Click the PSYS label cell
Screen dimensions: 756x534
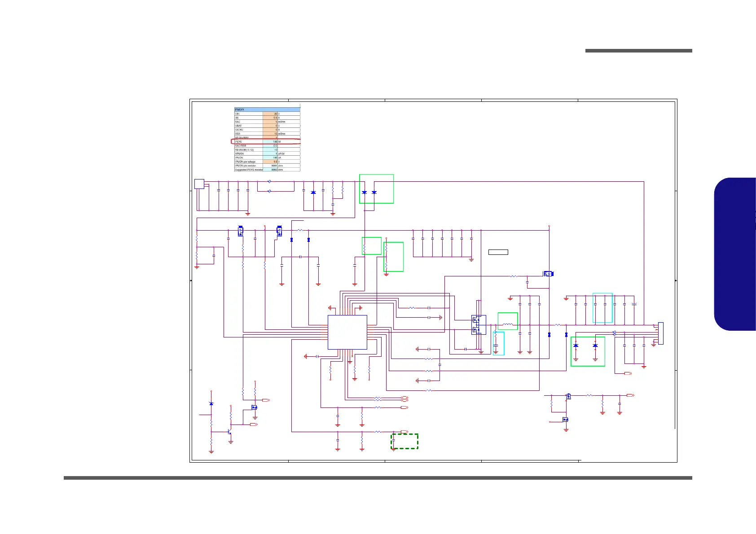coord(249,141)
